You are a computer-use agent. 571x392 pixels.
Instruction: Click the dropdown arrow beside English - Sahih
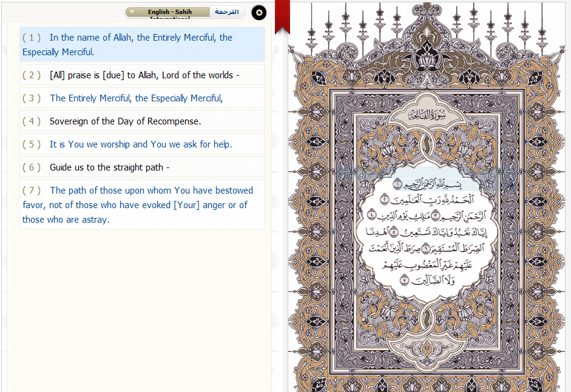pos(132,12)
